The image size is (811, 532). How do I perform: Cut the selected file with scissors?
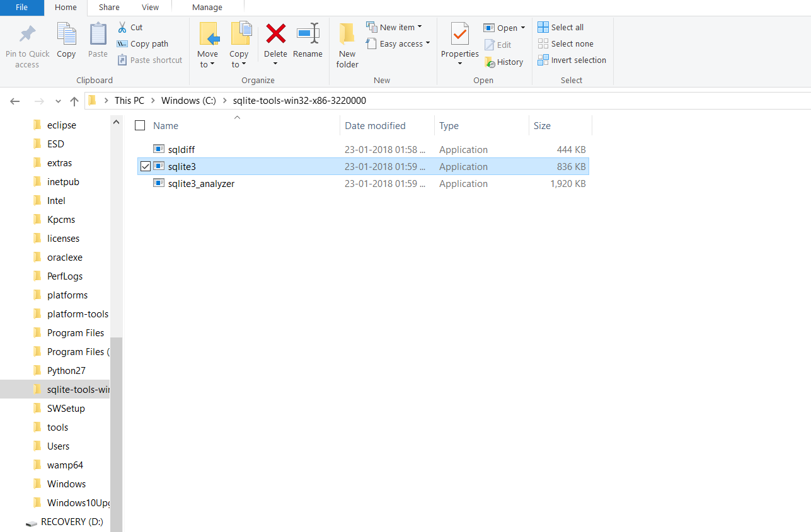[x=130, y=27]
